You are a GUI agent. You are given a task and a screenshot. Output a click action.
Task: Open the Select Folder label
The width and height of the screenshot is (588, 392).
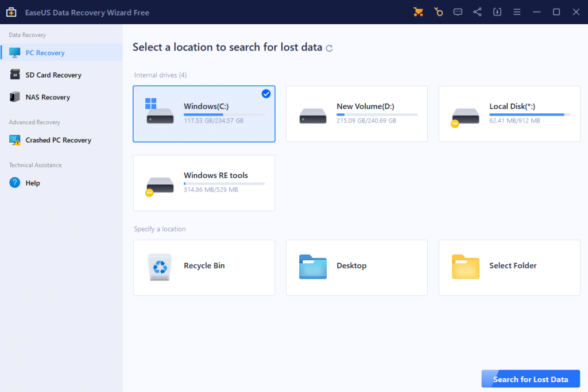pyautogui.click(x=513, y=266)
